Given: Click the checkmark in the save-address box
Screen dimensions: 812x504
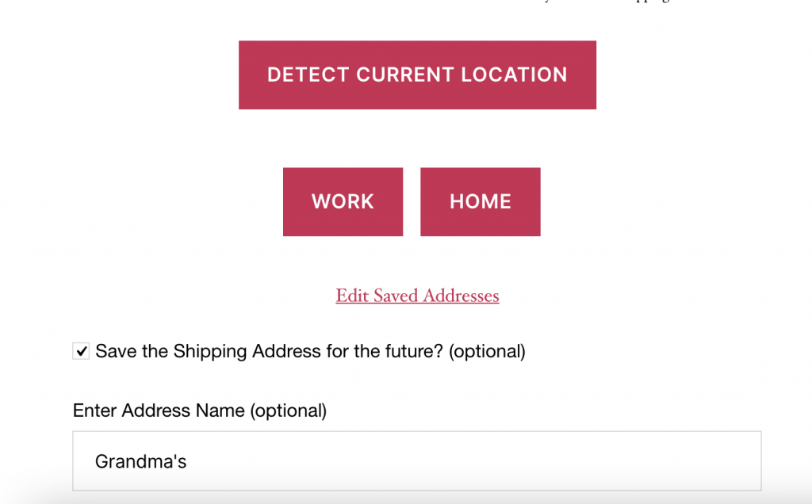Looking at the screenshot, I should (x=81, y=350).
